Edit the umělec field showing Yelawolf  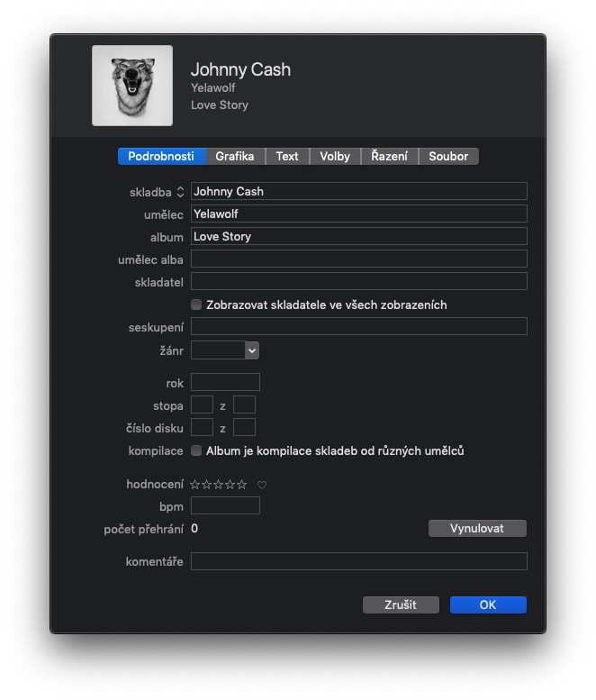(359, 214)
